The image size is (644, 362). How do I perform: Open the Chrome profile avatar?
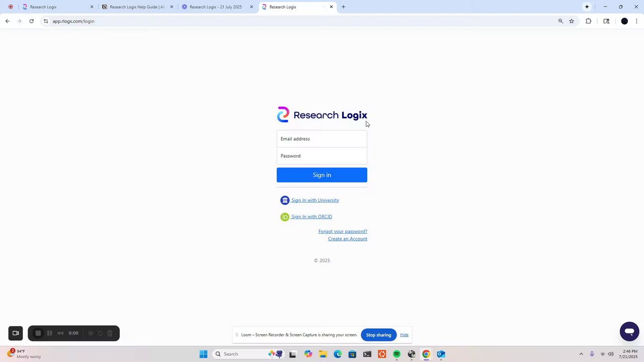tap(624, 21)
